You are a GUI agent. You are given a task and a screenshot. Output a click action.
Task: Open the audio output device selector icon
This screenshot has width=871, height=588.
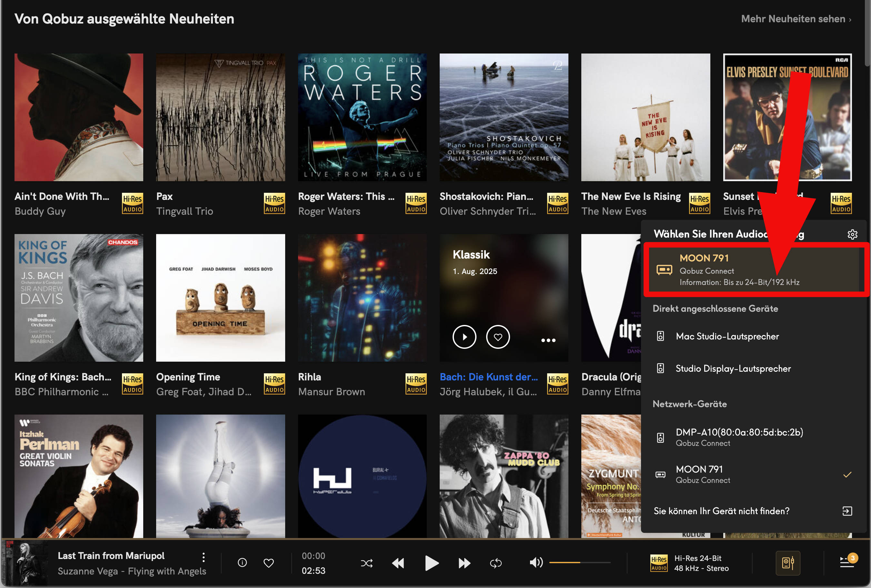pos(788,563)
